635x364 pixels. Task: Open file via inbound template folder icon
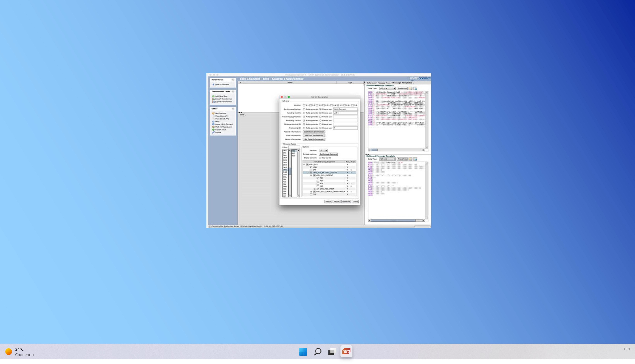410,89
